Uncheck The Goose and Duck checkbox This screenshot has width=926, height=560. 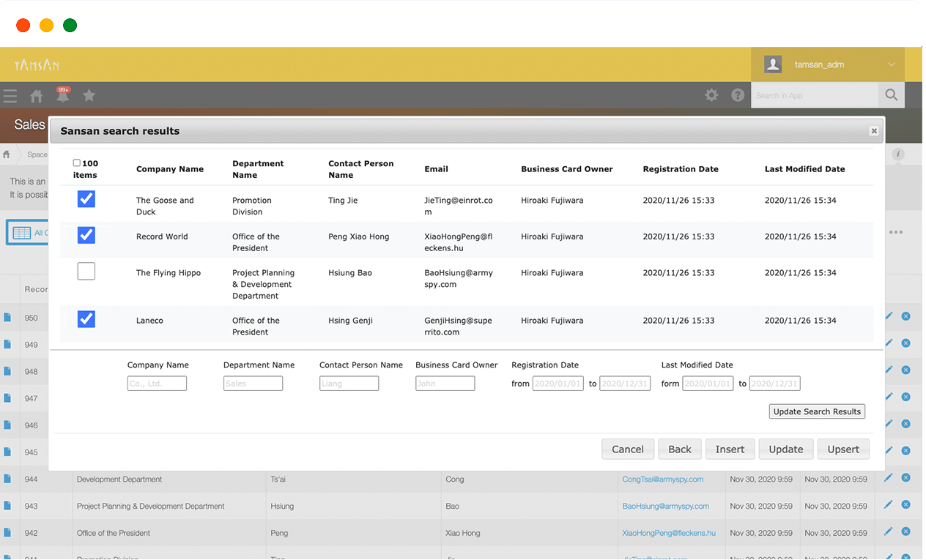coord(86,199)
